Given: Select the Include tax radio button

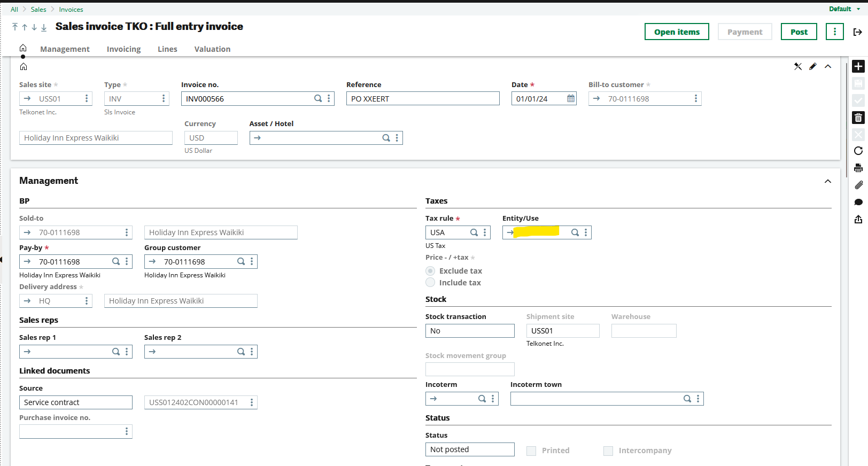Looking at the screenshot, I should [430, 283].
